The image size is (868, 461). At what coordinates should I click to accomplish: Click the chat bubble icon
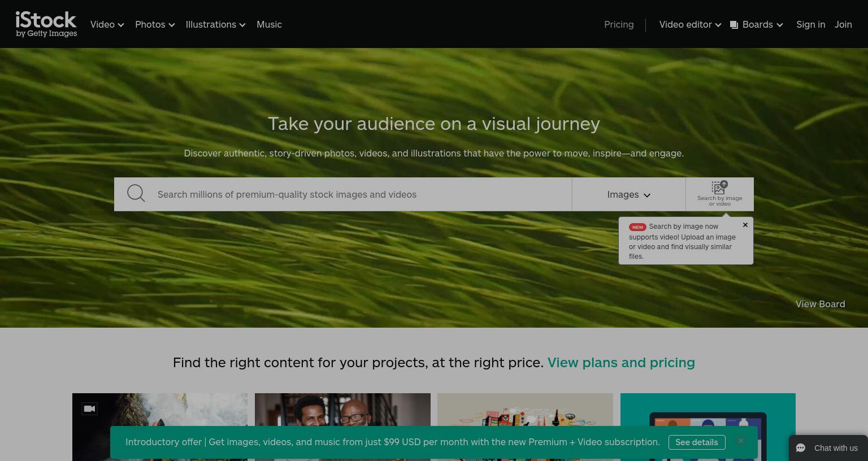(800, 448)
